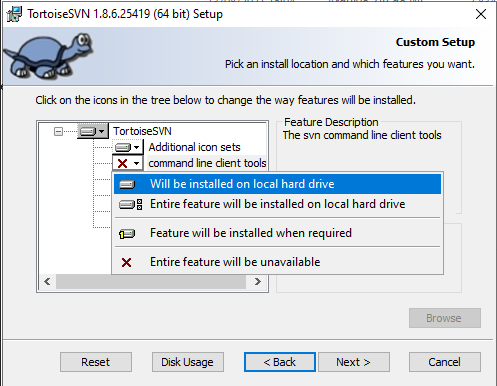Click the red X dropdown for command line client tools
The height and width of the screenshot is (386, 497).
tap(128, 163)
